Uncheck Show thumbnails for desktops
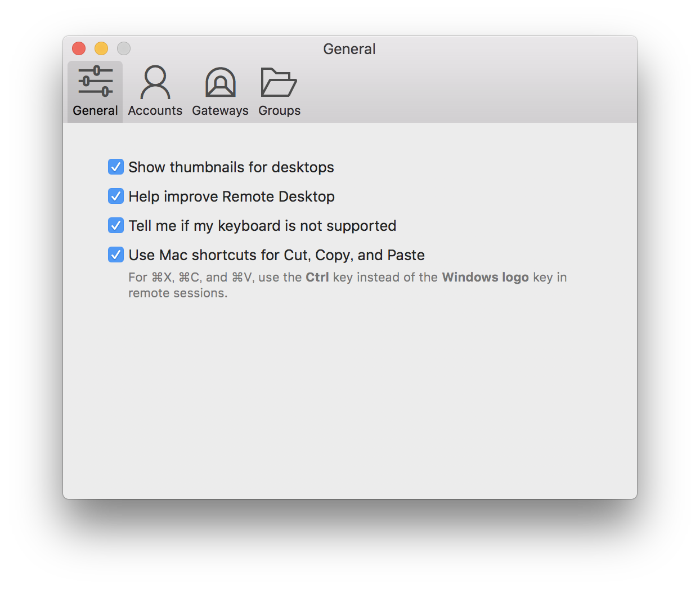The height and width of the screenshot is (589, 700). click(116, 167)
